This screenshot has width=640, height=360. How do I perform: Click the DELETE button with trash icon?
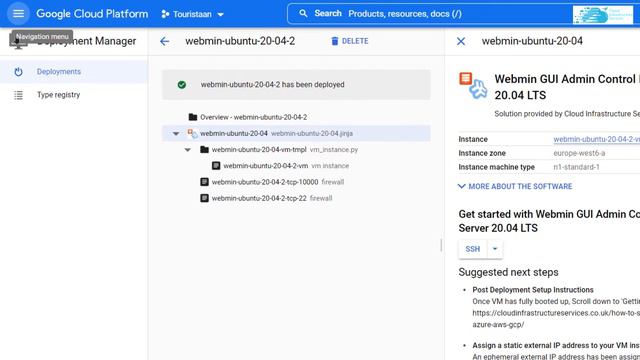tap(350, 41)
